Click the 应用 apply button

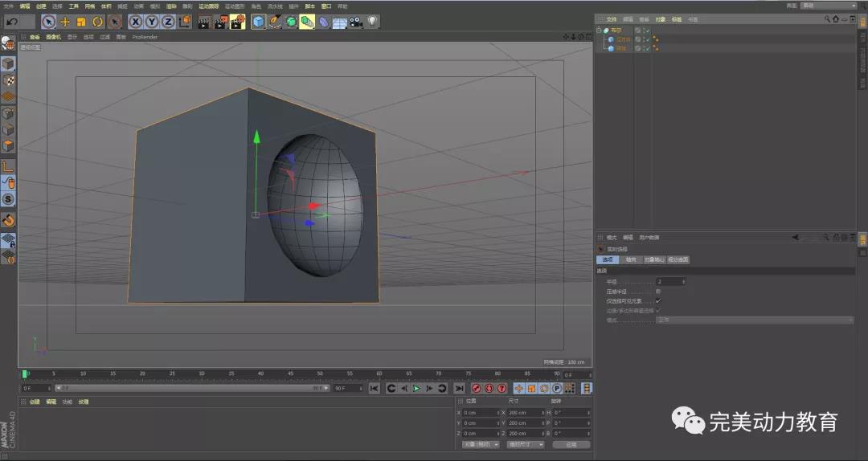[x=571, y=444]
